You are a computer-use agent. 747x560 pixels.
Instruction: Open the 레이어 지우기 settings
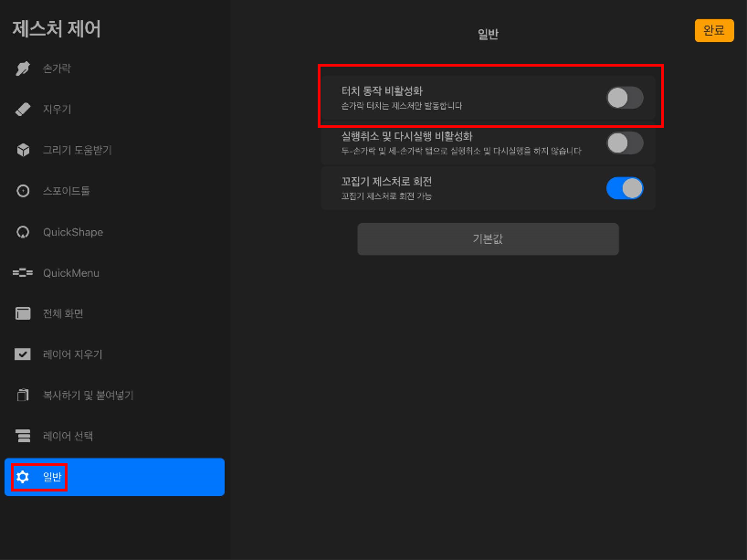[x=114, y=354]
